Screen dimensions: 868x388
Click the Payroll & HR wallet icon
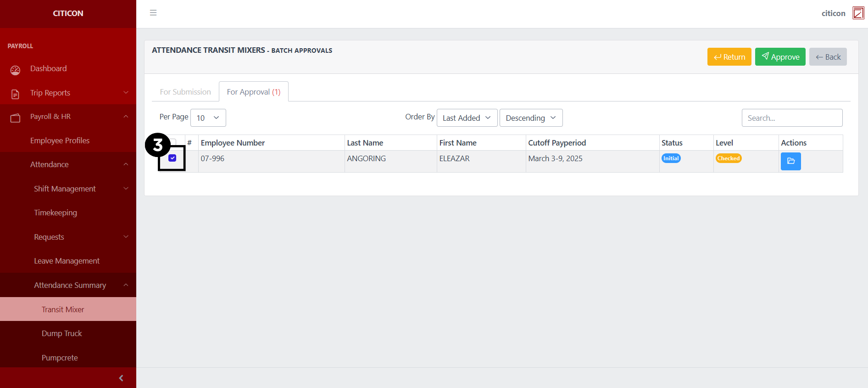[x=15, y=118]
